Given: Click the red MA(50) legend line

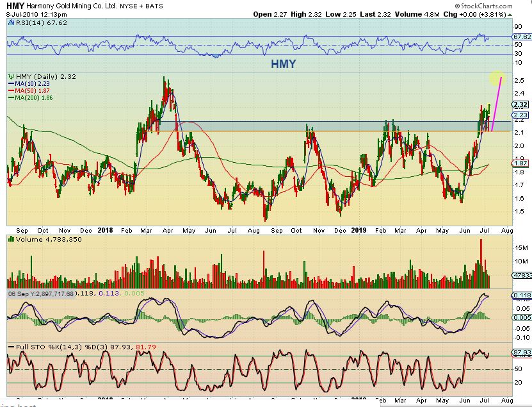Looking at the screenshot, I should click(11, 91).
